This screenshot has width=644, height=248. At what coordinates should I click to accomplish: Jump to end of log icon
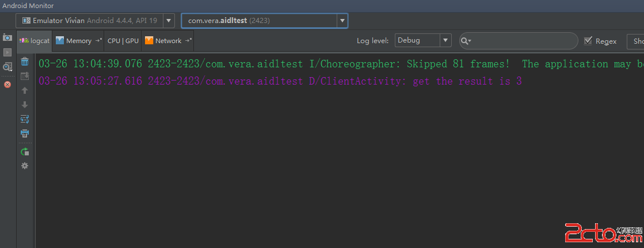click(x=25, y=76)
